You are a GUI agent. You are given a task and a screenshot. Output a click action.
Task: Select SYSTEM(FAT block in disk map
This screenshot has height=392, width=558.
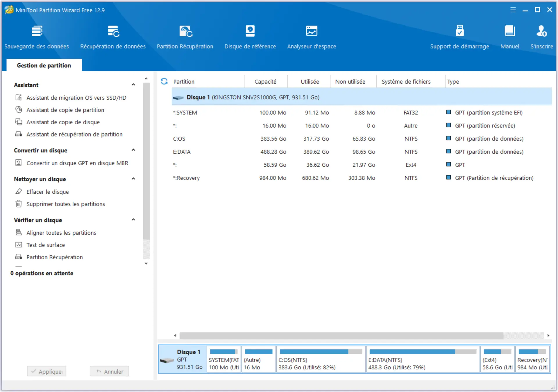click(x=224, y=359)
